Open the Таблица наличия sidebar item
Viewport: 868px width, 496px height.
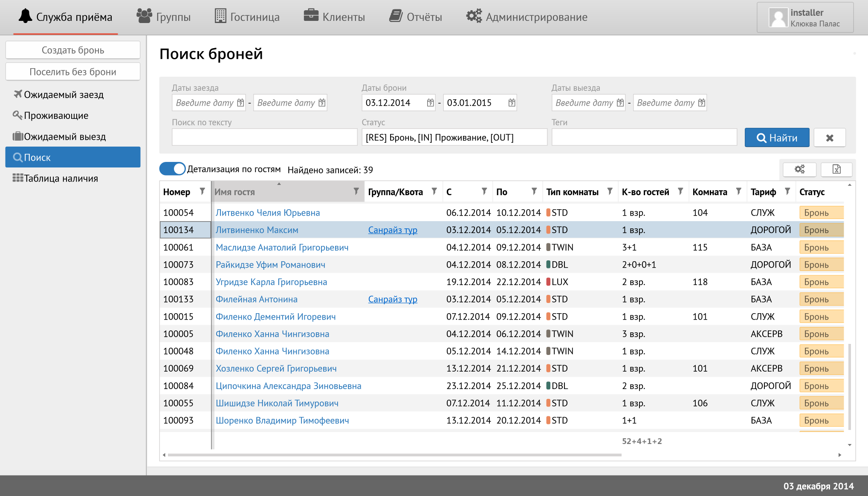61,179
